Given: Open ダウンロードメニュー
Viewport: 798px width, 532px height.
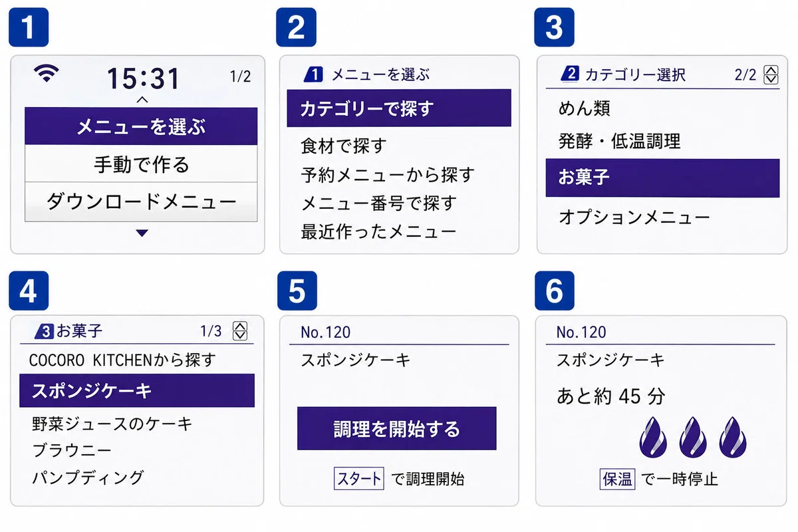Looking at the screenshot, I should [x=141, y=201].
